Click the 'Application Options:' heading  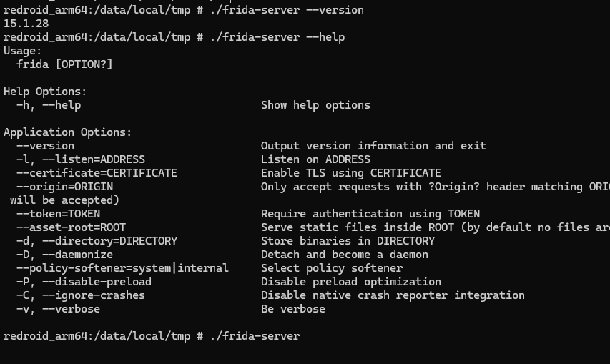[68, 132]
